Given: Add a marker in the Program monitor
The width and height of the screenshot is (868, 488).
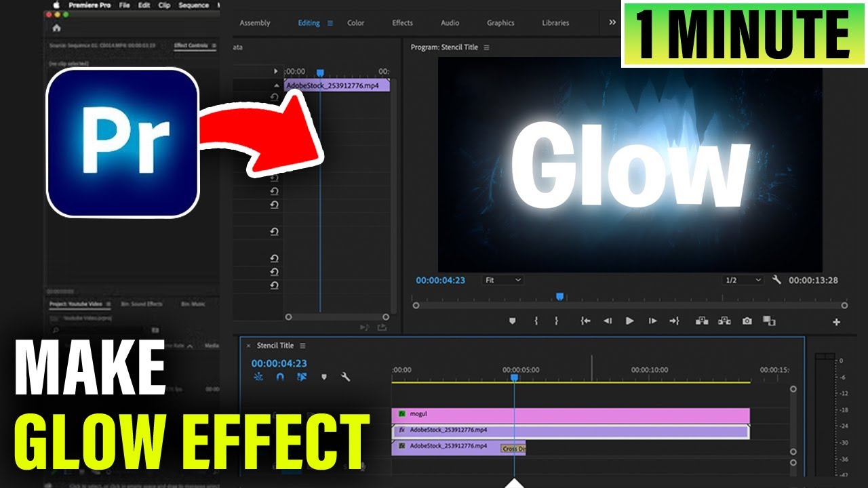Looking at the screenshot, I should pos(512,321).
